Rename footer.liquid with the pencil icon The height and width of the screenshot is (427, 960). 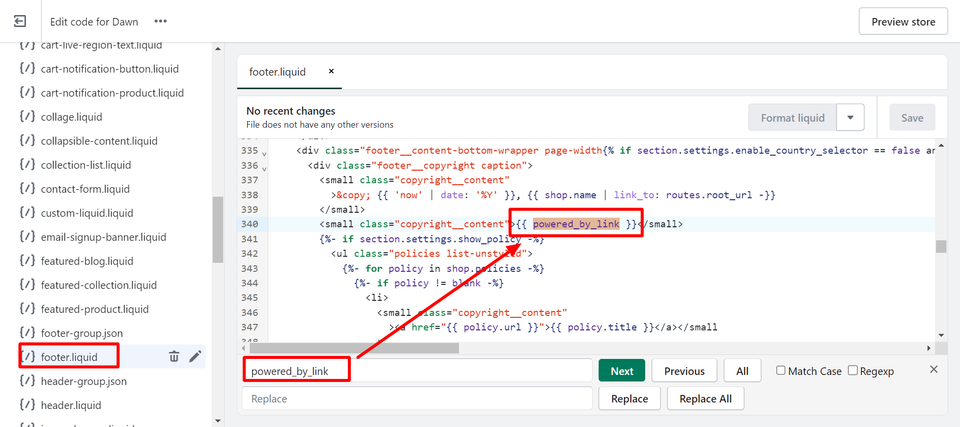195,357
